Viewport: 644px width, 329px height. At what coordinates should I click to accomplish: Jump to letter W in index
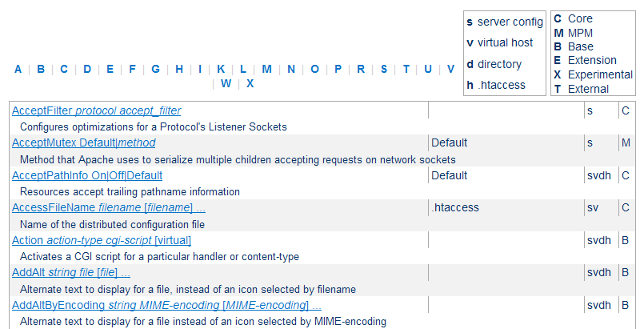coord(226,83)
